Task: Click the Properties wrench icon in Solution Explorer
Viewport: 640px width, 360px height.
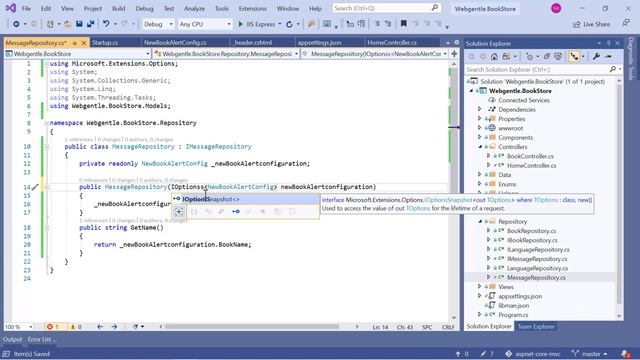Action: pyautogui.click(x=596, y=56)
